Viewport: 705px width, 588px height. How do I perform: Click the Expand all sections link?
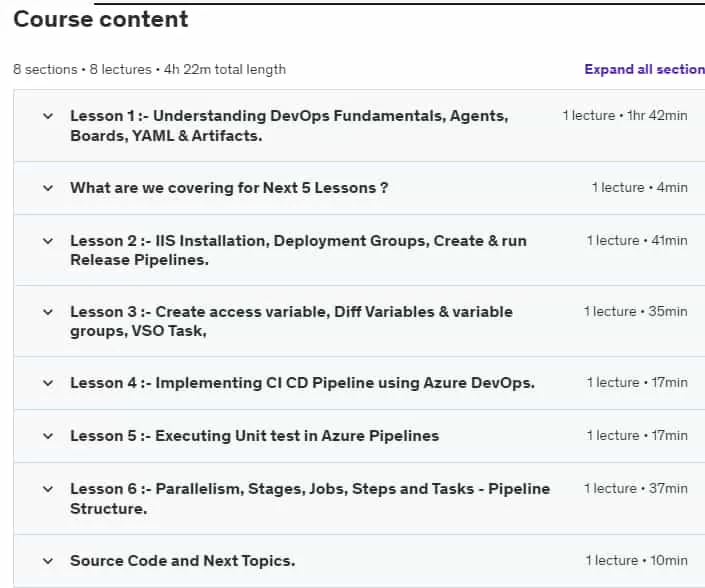click(x=644, y=69)
